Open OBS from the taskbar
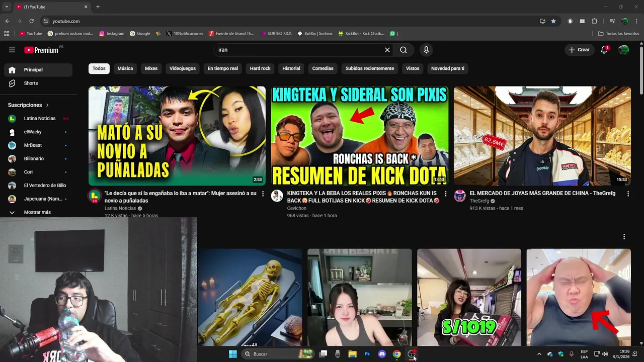The image size is (644, 362). coord(412,354)
